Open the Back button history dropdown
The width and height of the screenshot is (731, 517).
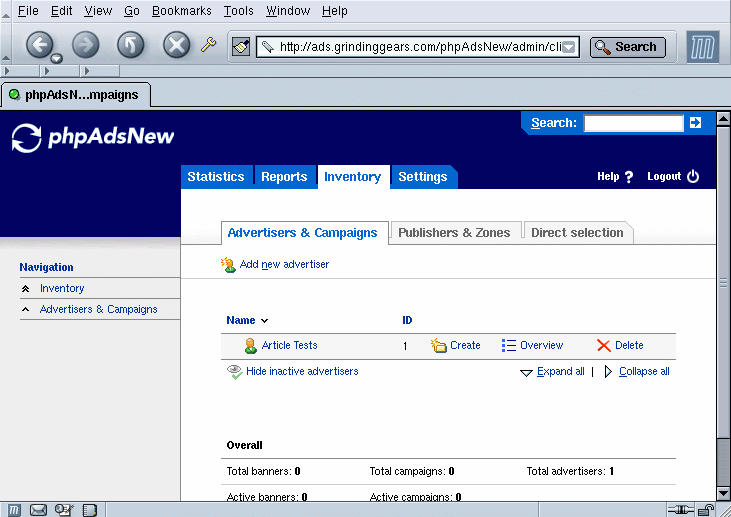[56, 58]
